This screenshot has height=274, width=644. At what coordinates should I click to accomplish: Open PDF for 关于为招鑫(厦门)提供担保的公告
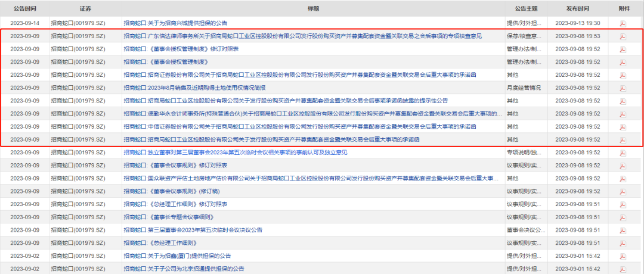click(623, 256)
